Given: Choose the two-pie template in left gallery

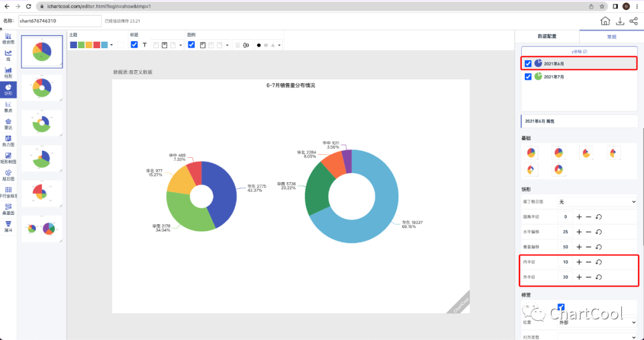Looking at the screenshot, I should point(42,229).
